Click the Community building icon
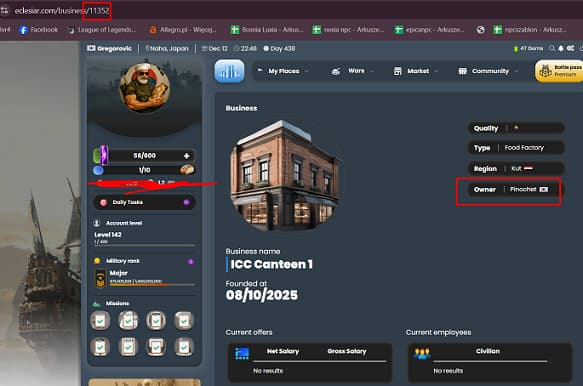583x386 pixels. (463, 71)
